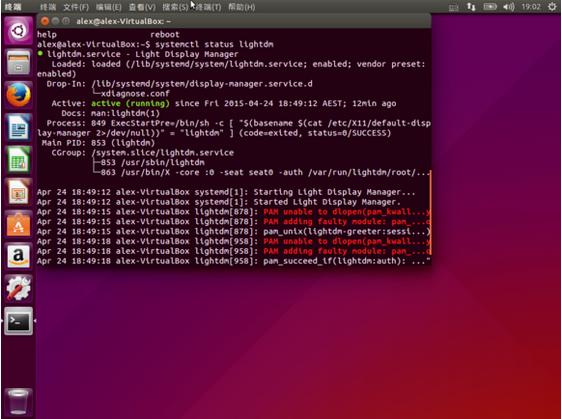Open the 帮助(H) menu
The width and height of the screenshot is (562, 419).
pyautogui.click(x=242, y=7)
